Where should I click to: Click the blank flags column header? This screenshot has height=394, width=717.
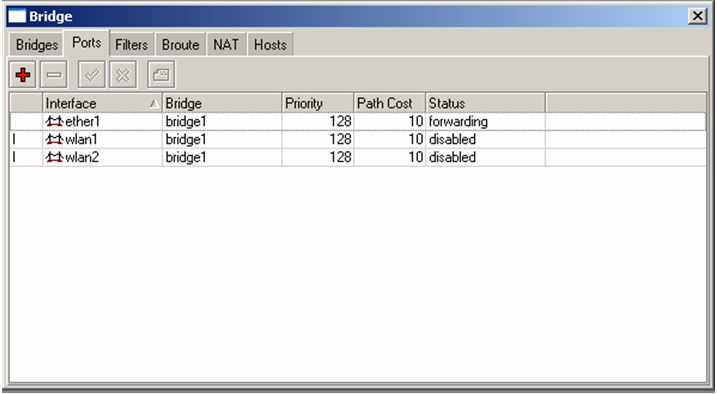pyautogui.click(x=26, y=103)
